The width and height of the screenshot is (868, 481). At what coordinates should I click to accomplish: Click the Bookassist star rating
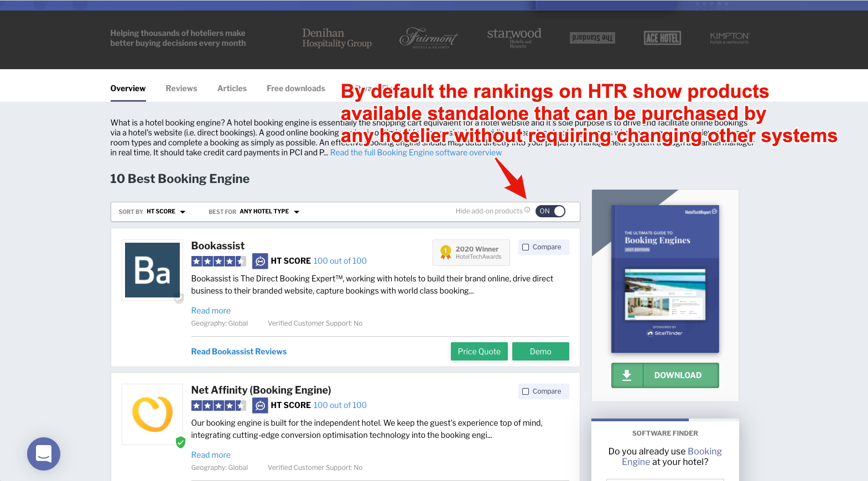(219, 261)
